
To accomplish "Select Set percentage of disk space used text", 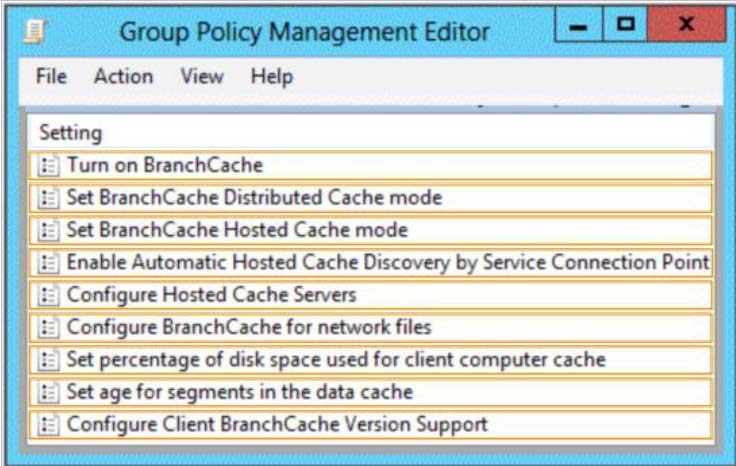I will [336, 360].
